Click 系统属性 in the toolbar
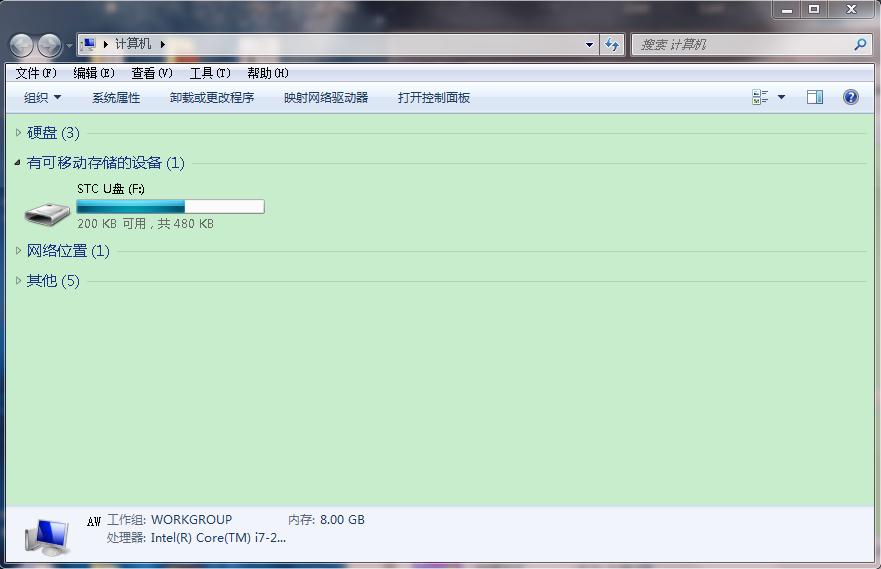The height and width of the screenshot is (569, 881). click(116, 98)
